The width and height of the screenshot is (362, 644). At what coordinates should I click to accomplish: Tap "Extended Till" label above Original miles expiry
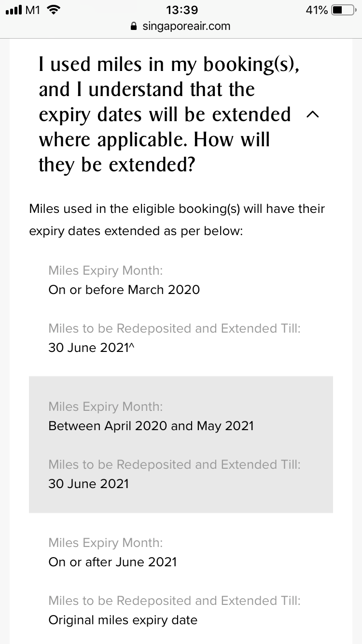[x=261, y=601]
